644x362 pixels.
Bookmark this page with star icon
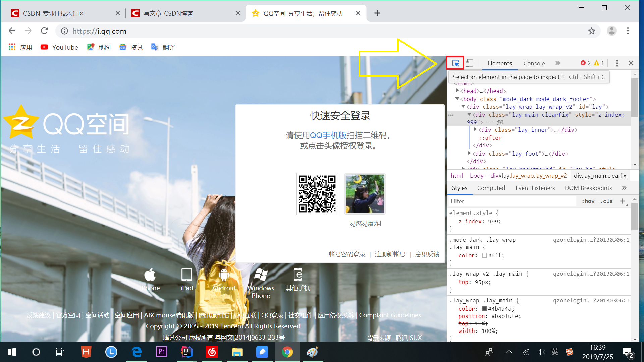point(591,31)
